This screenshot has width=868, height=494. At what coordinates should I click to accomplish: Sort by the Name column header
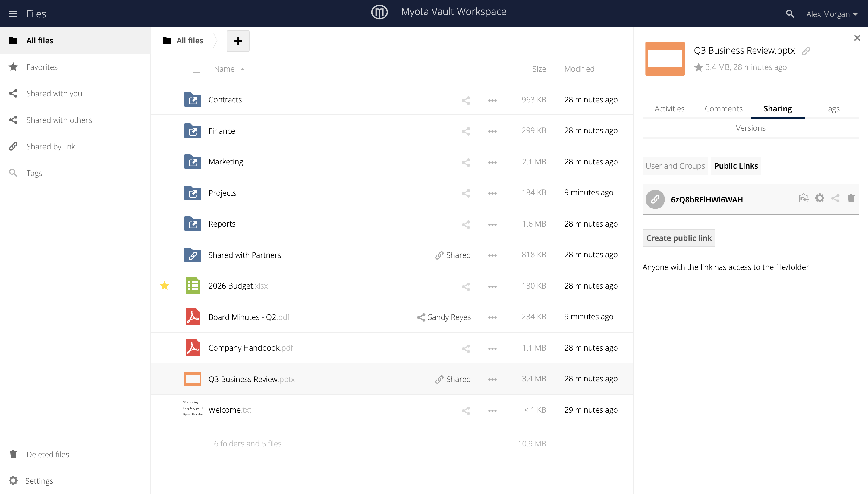229,69
